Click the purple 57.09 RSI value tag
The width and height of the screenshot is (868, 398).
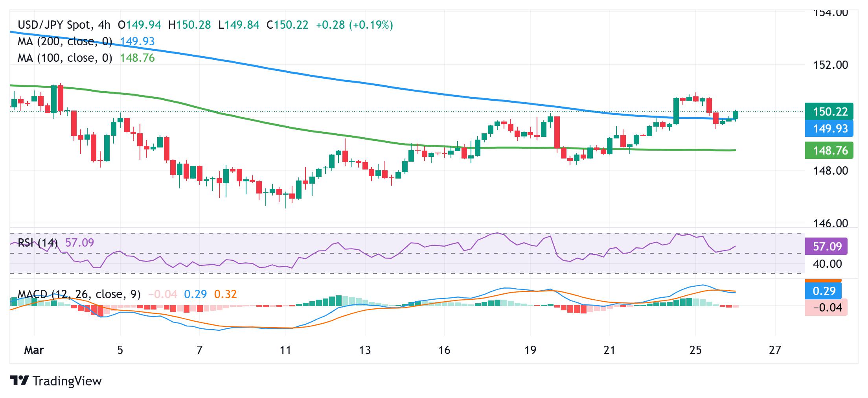click(x=826, y=247)
